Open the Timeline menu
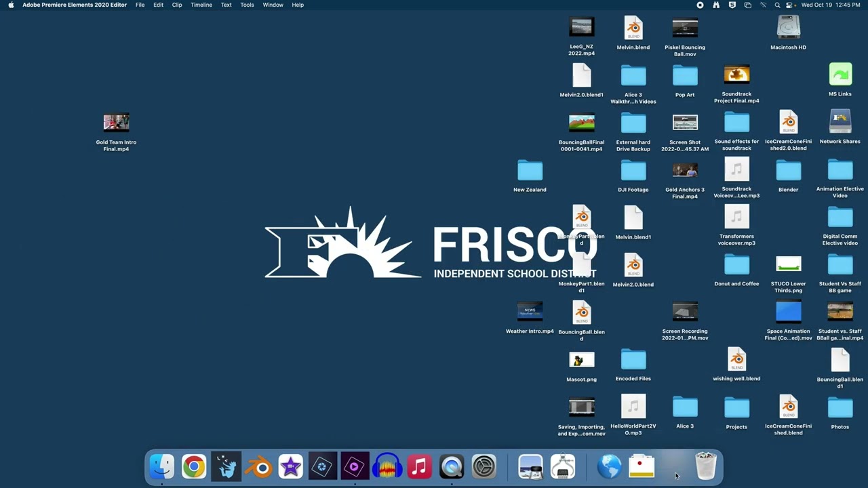 click(201, 5)
